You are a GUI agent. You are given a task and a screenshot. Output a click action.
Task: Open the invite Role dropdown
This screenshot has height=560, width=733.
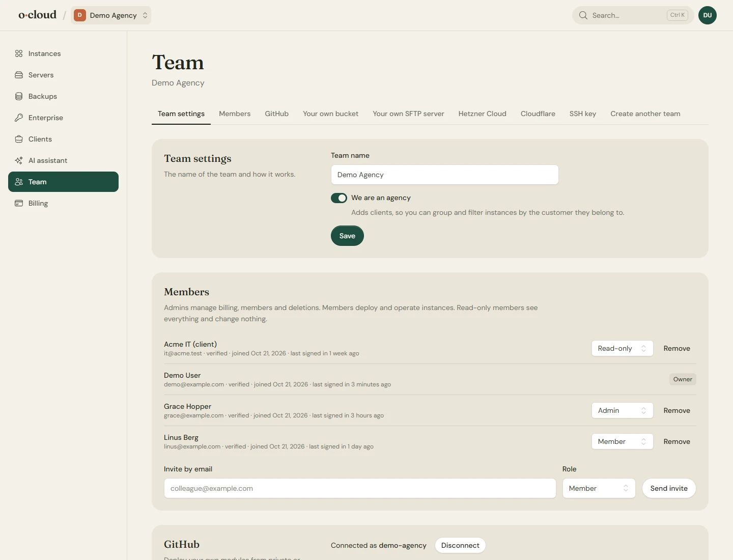(x=599, y=488)
